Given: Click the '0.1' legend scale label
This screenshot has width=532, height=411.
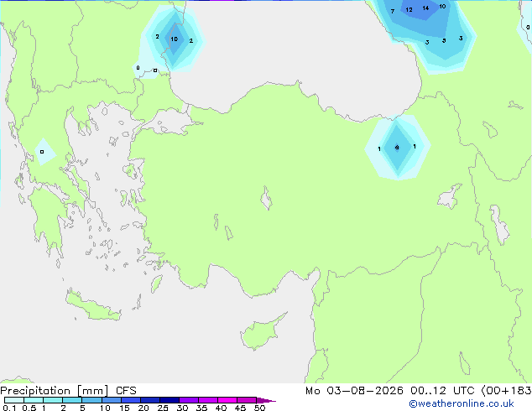Looking at the screenshot, I should [x=9, y=408].
